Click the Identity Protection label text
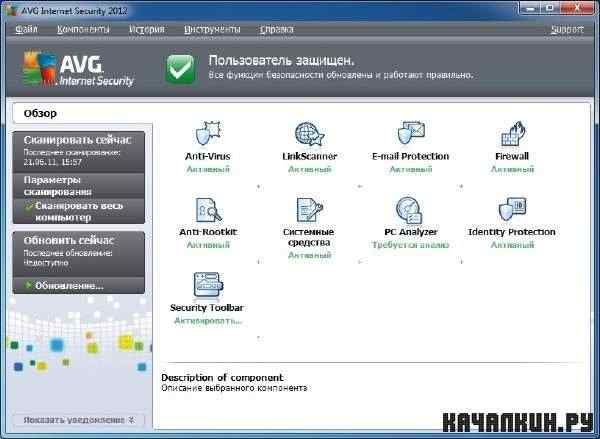Viewport: 600px width, 439px height. [512, 232]
